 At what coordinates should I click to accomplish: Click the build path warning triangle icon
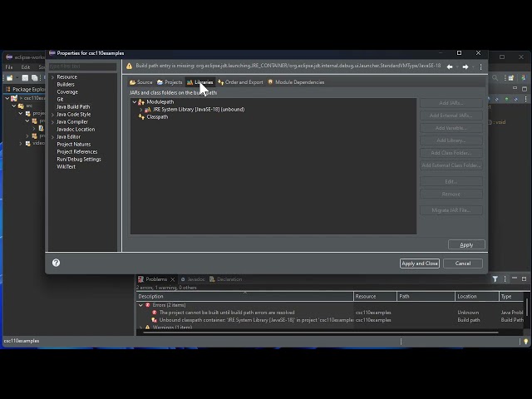(x=130, y=66)
